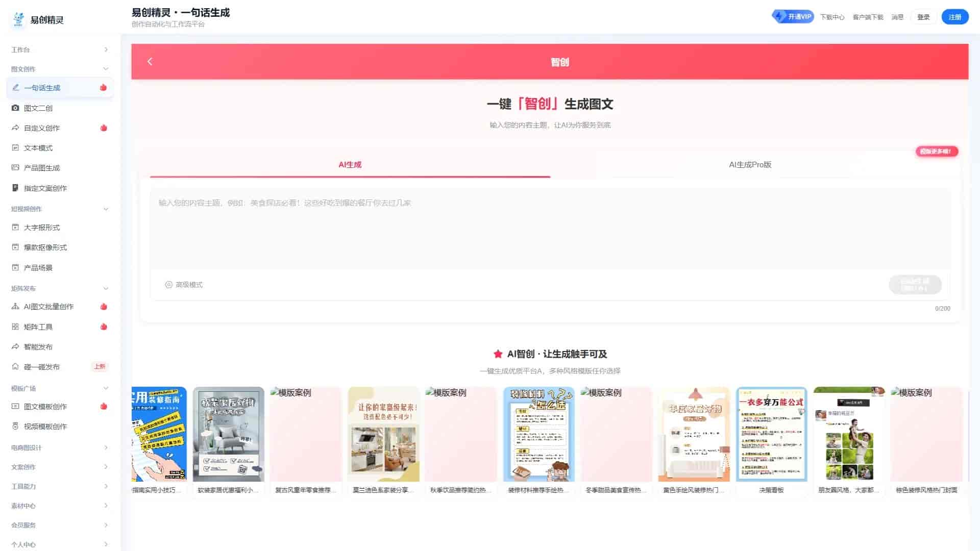Collapse the 矩阵发布 section

click(60, 288)
